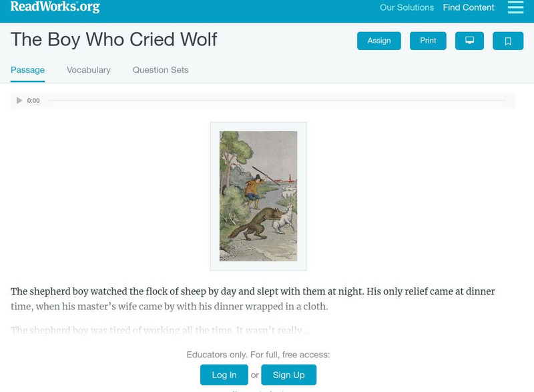534x392 pixels.
Task: Switch to the Question Sets tab
Action: pyautogui.click(x=160, y=69)
